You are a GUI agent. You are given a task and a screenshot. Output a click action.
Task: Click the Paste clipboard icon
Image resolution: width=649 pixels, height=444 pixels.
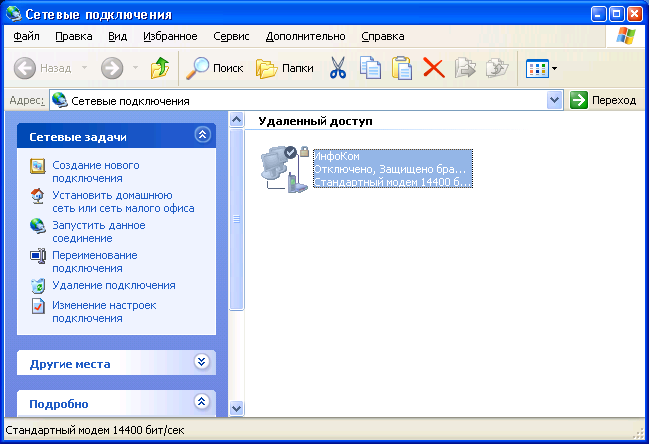click(x=402, y=68)
